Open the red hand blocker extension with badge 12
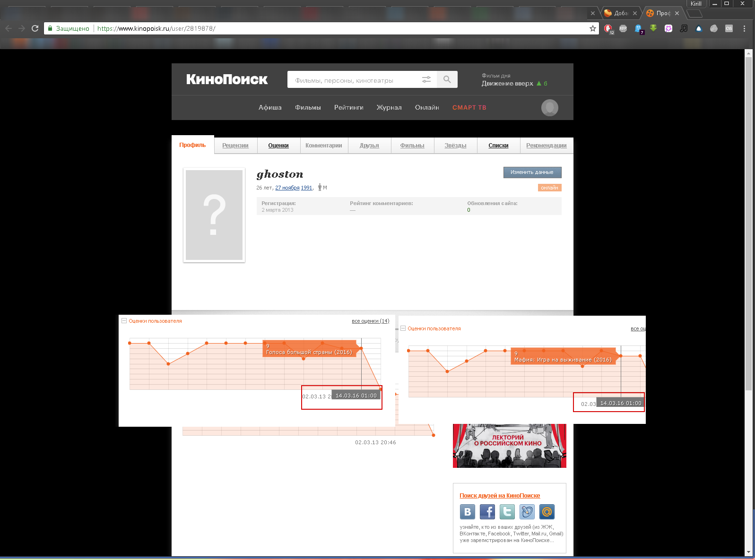 [x=608, y=28]
